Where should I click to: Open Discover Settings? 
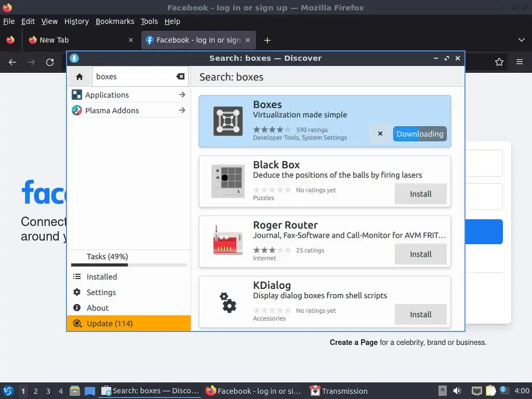tap(129, 292)
